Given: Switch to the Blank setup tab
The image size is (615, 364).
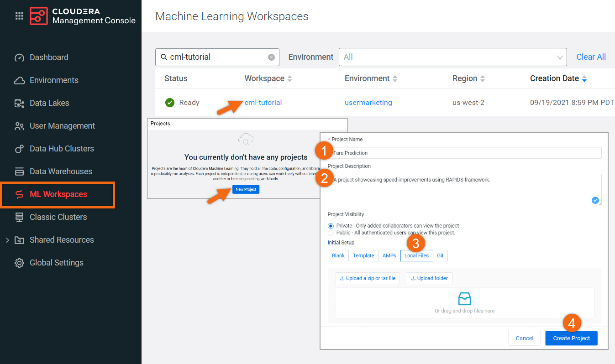Looking at the screenshot, I should (x=338, y=255).
